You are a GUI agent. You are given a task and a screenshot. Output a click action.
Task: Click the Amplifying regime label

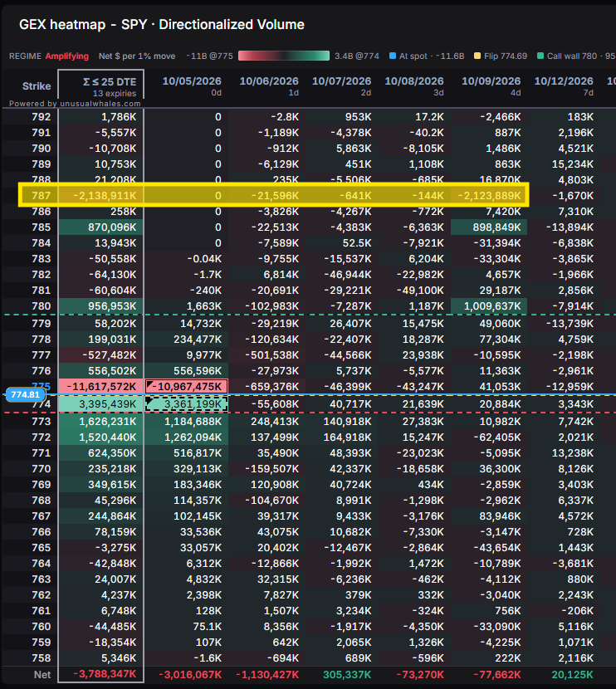(x=66, y=56)
